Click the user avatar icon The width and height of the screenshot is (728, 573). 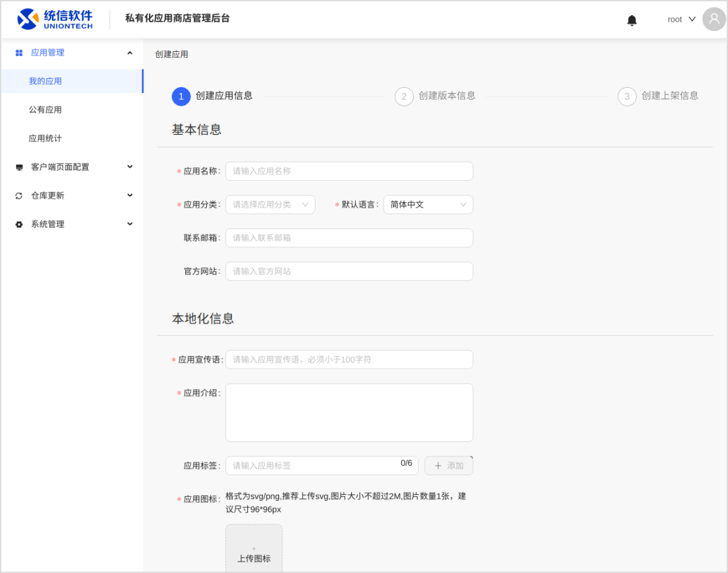tap(714, 19)
